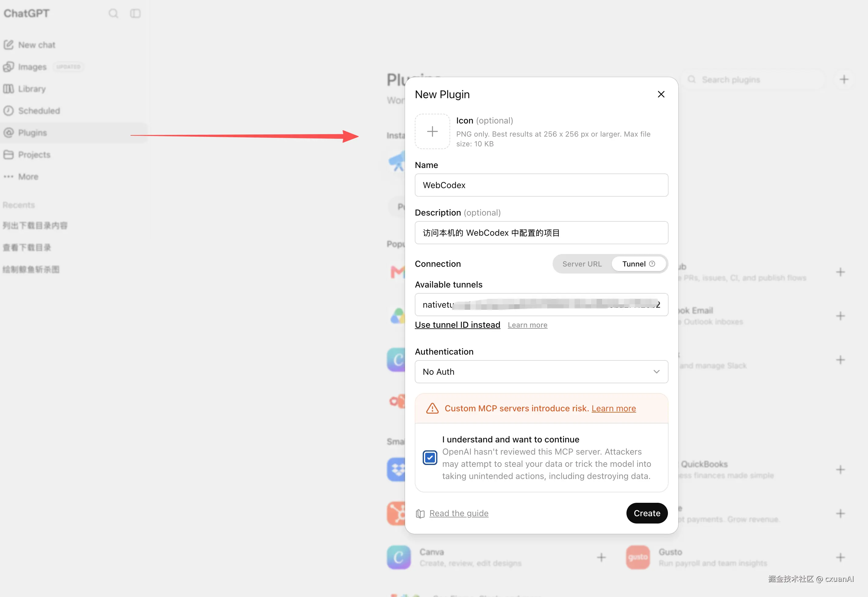Open the Canva plugin icon

click(x=399, y=557)
